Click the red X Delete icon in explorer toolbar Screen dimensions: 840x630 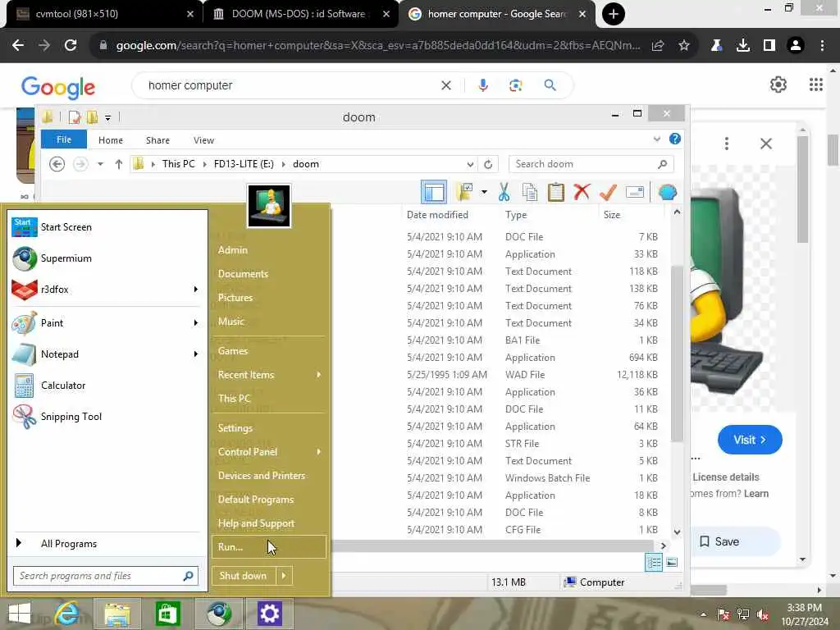(582, 192)
